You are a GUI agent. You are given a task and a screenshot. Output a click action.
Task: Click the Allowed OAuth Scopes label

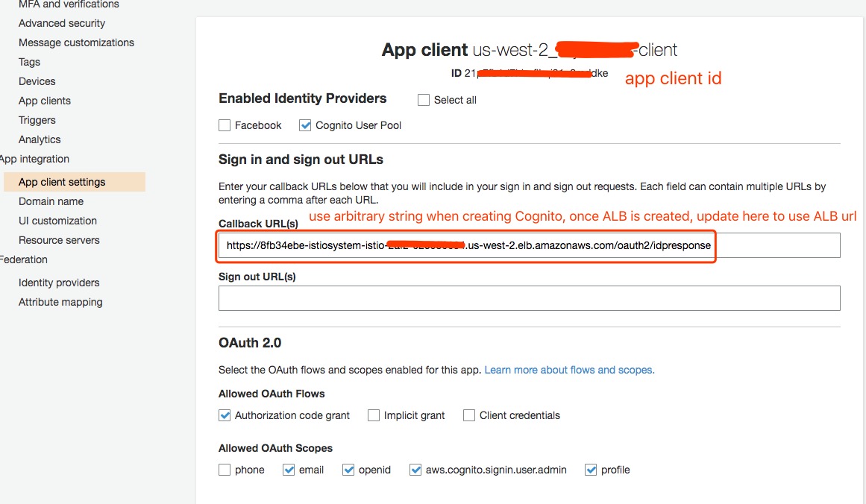click(x=275, y=448)
